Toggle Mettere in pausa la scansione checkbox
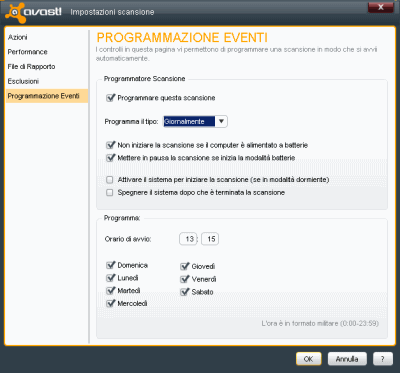 (110, 158)
